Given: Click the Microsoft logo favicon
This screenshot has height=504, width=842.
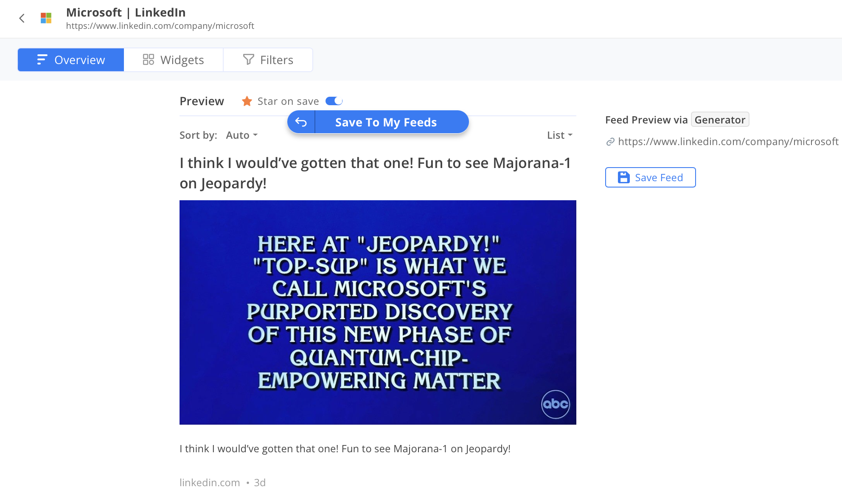Looking at the screenshot, I should pyautogui.click(x=46, y=18).
